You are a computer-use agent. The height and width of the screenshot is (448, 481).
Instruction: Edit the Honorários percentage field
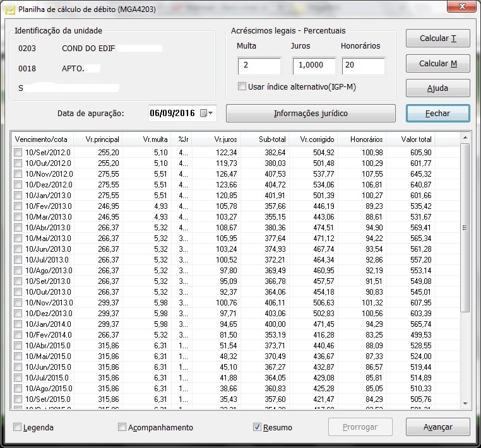(363, 66)
